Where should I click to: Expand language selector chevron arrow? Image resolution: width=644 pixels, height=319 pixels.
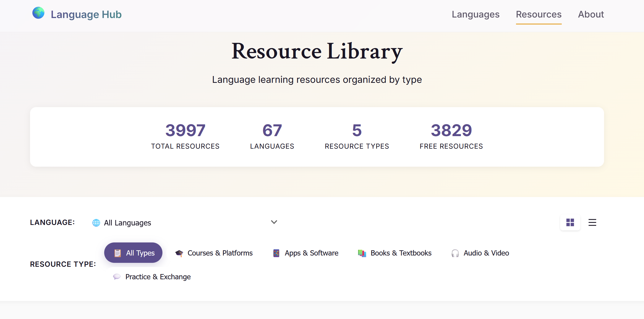tap(274, 222)
